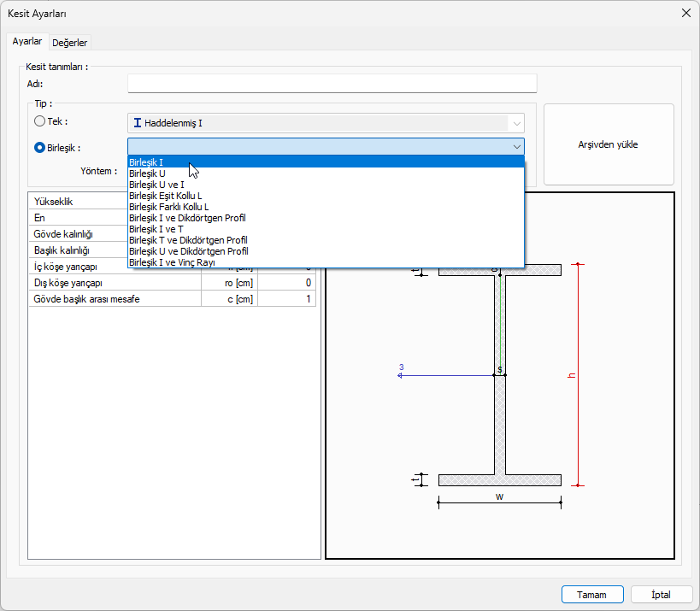Screen dimensions: 700x611
Task: Select the Tek radio button
Action: pyautogui.click(x=39, y=121)
